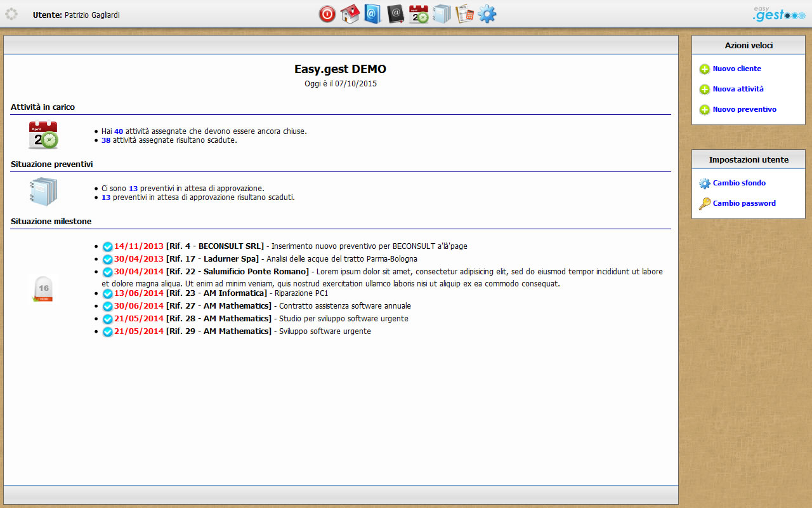812x508 pixels.
Task: Open the Nuovo cliente link
Action: tap(737, 69)
